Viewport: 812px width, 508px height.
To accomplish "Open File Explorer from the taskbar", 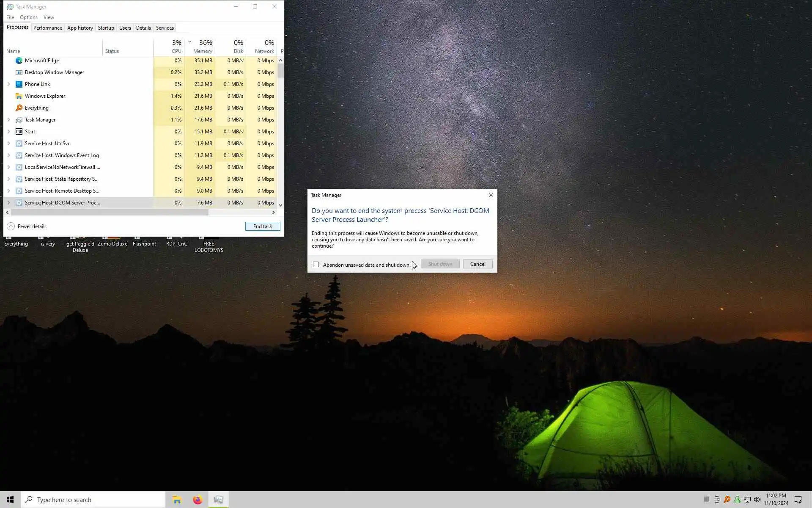I will pyautogui.click(x=177, y=500).
